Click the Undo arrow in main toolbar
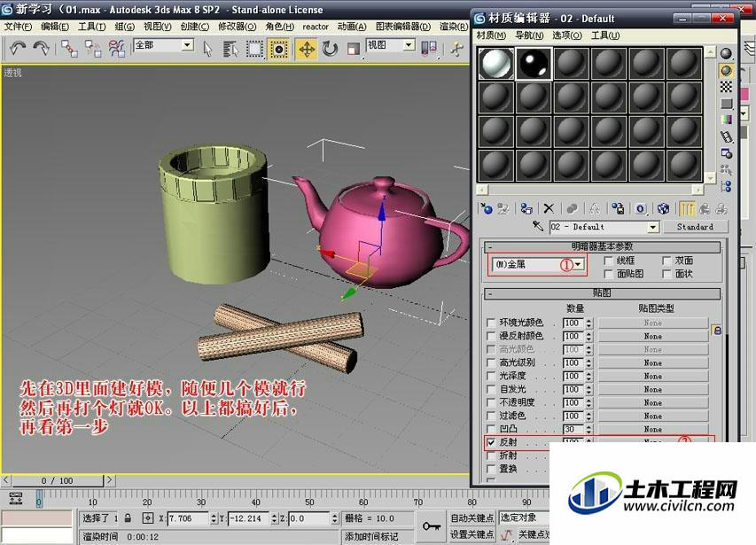The width and height of the screenshot is (756, 545). (18, 48)
